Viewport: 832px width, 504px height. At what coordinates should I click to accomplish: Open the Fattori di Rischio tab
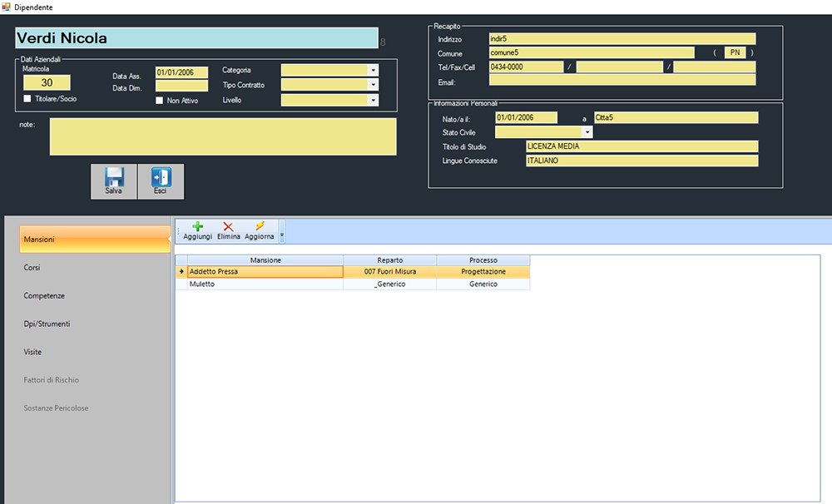point(95,380)
